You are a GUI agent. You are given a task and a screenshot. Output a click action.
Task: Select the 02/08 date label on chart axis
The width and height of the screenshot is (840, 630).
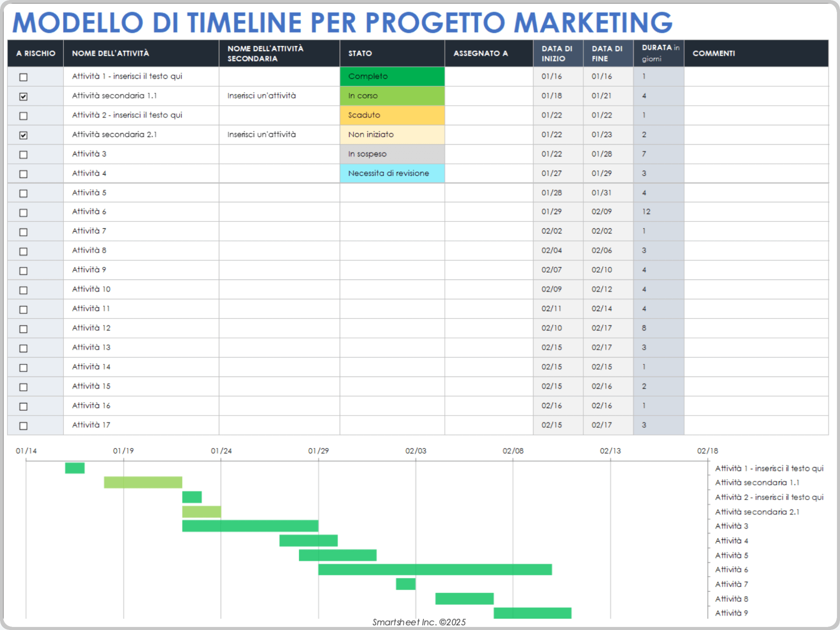tap(513, 451)
